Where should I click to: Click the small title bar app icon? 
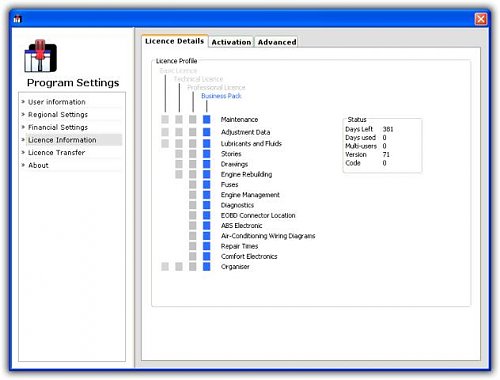pyautogui.click(x=17, y=19)
